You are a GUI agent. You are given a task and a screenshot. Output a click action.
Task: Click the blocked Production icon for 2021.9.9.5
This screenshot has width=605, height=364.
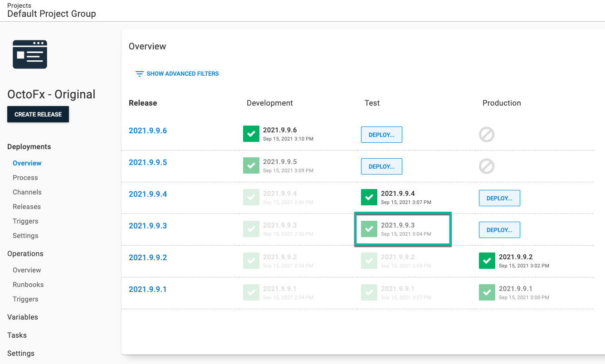click(x=487, y=166)
